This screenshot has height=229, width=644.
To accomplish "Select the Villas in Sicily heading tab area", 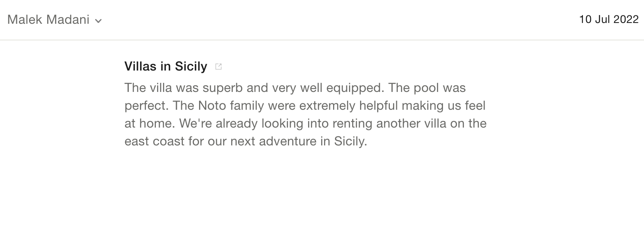I will (165, 66).
